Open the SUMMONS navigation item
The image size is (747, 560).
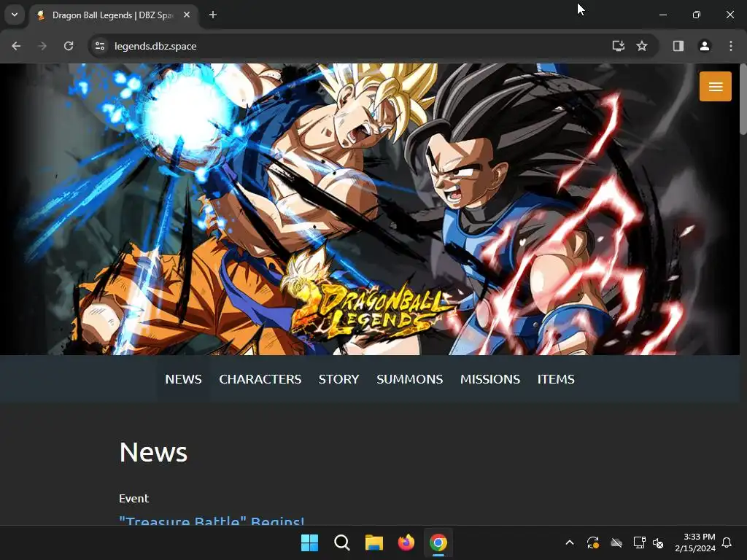410,379
